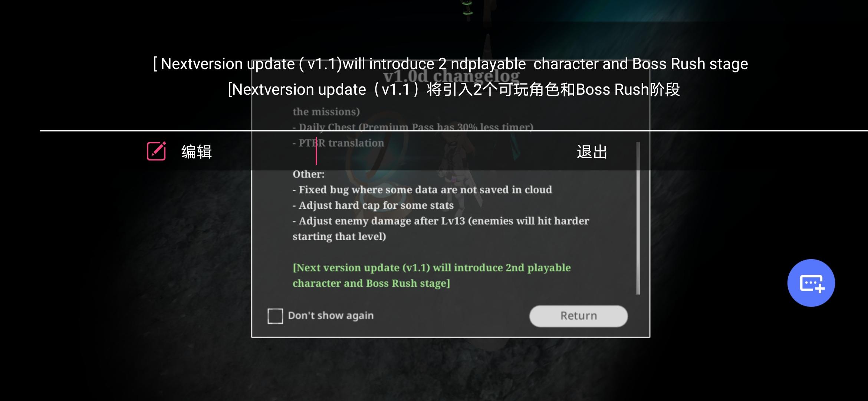Click the Don't show again label text
868x401 pixels.
pos(331,316)
